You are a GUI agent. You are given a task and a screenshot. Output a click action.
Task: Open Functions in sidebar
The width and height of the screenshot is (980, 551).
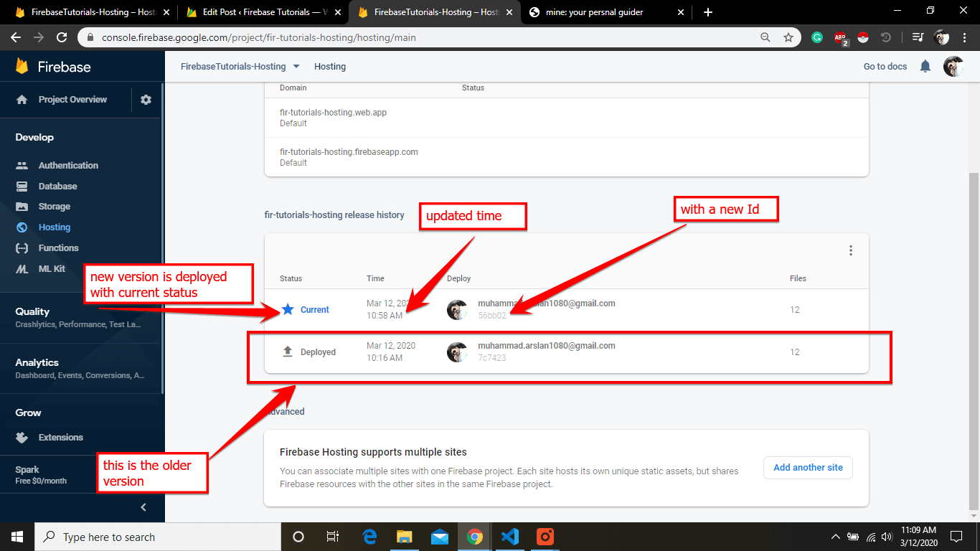[x=59, y=248]
